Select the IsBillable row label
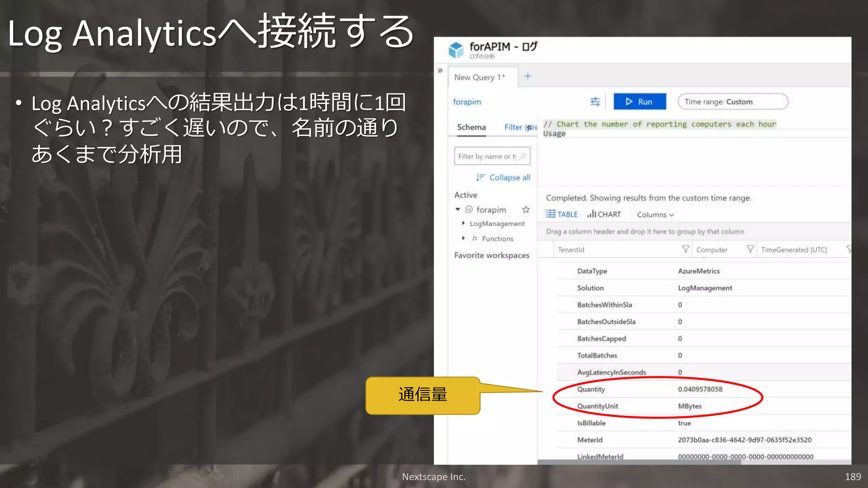Screen dimensions: 868x488 [x=591, y=423]
